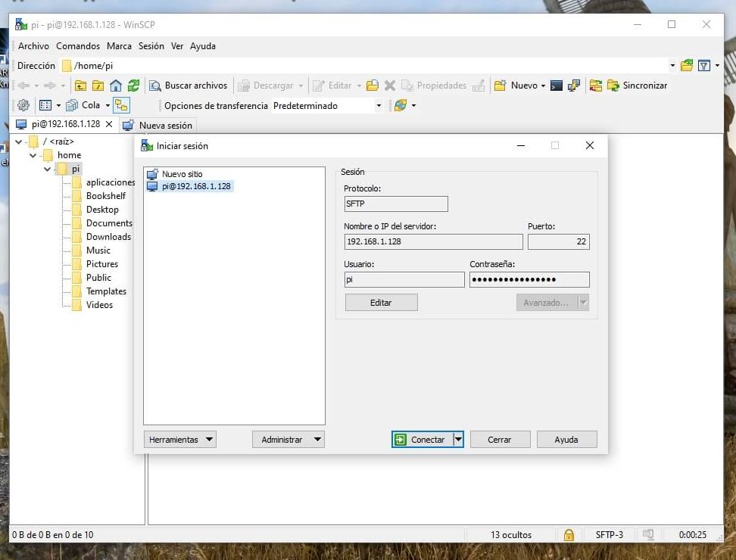Collapse the / <raíz> tree node
736x560 pixels.
[19, 142]
